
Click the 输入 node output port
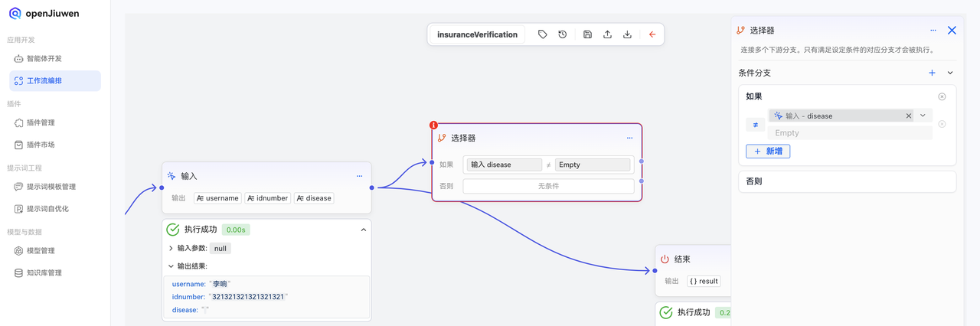coord(372,187)
